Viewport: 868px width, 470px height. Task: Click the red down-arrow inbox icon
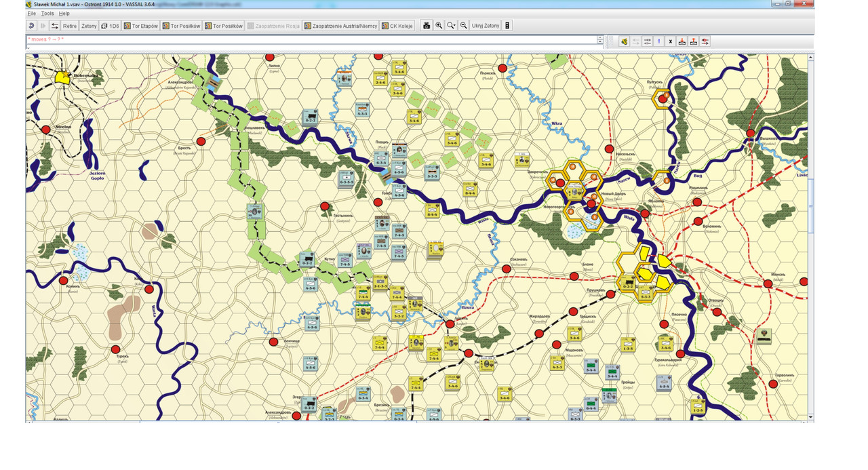tap(682, 41)
